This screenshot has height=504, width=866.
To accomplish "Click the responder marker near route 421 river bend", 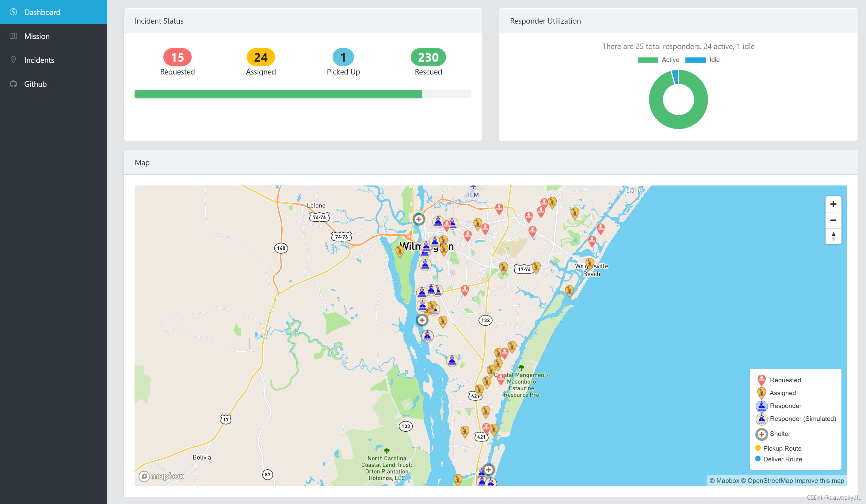I will [x=452, y=361].
